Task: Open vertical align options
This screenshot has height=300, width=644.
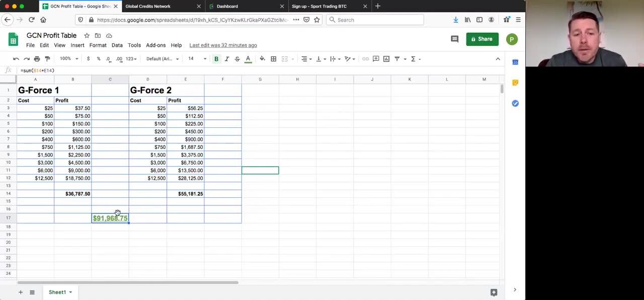Action: [320, 59]
